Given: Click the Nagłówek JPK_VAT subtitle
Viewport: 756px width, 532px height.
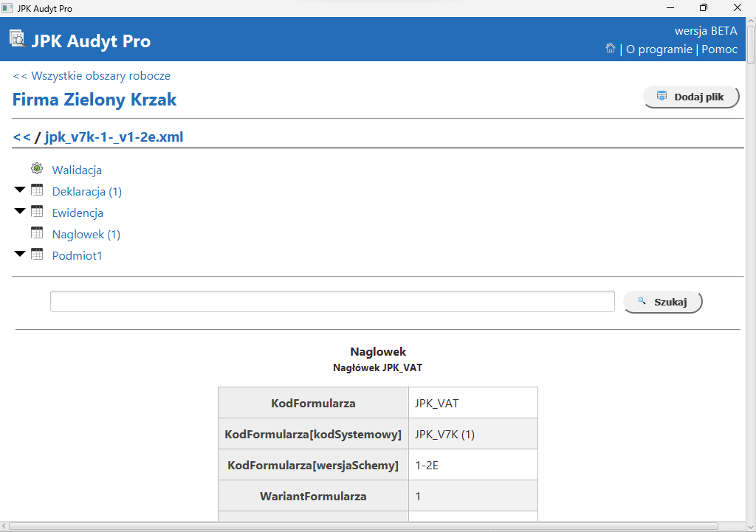Looking at the screenshot, I should click(377, 368).
